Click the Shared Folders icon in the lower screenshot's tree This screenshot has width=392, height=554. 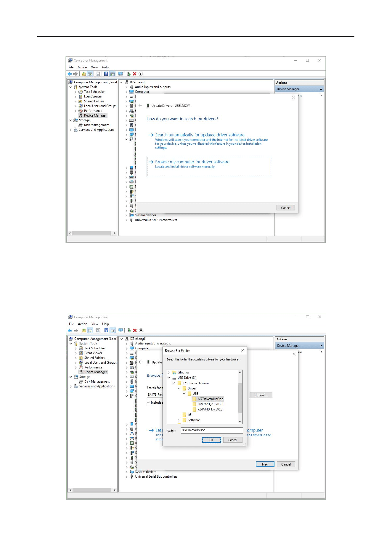(81, 358)
